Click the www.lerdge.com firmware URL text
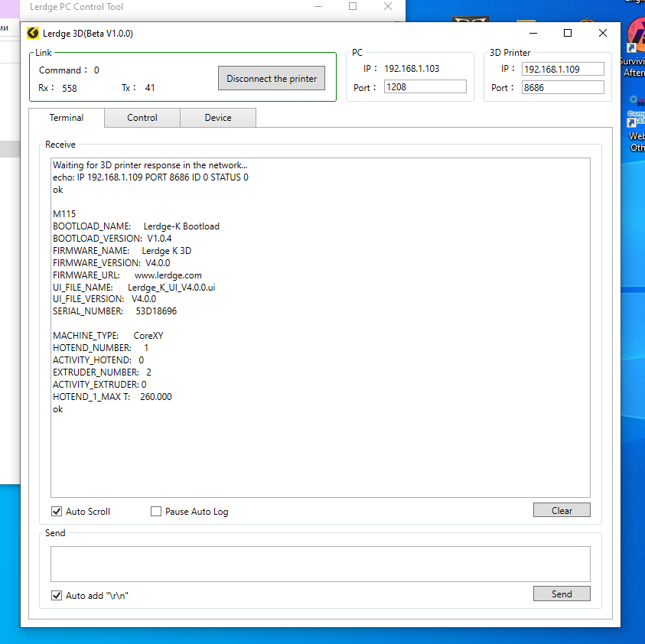Image resolution: width=645 pixels, height=644 pixels. click(x=168, y=275)
